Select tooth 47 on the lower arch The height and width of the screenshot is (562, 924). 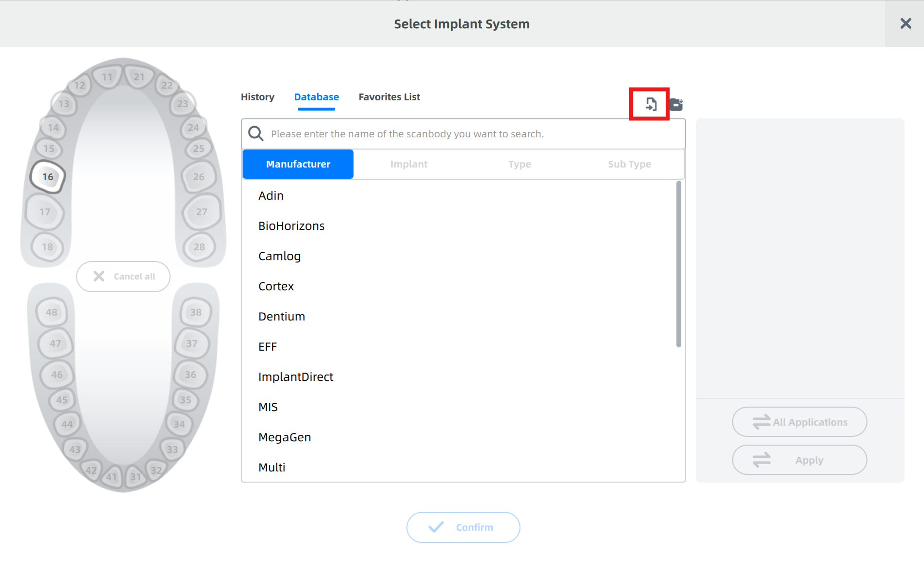56,343
